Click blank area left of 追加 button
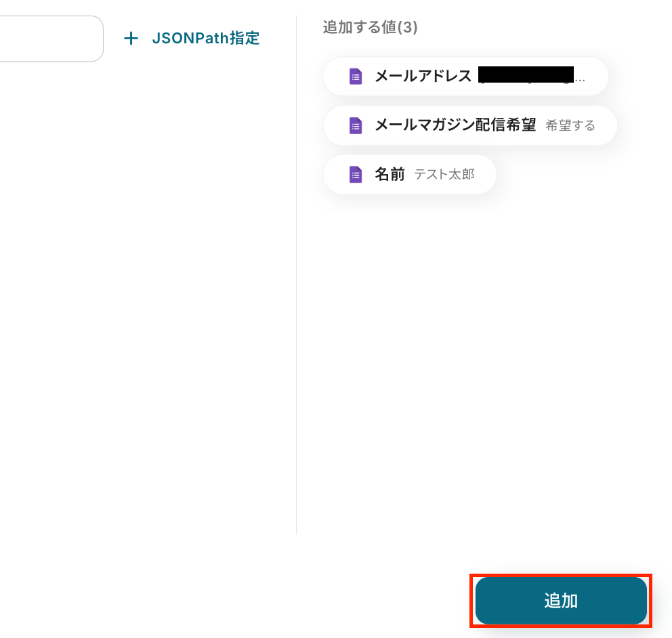The image size is (672, 638). click(x=271, y=600)
